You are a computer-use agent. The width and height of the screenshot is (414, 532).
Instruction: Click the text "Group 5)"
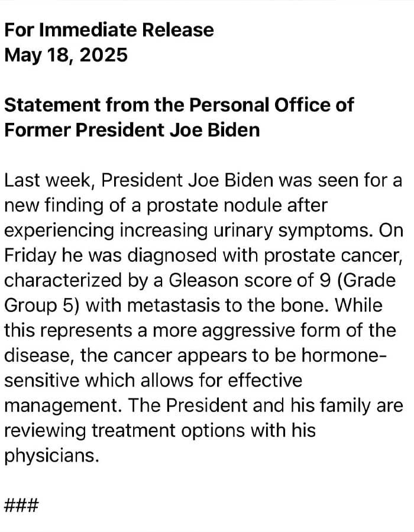42,306
